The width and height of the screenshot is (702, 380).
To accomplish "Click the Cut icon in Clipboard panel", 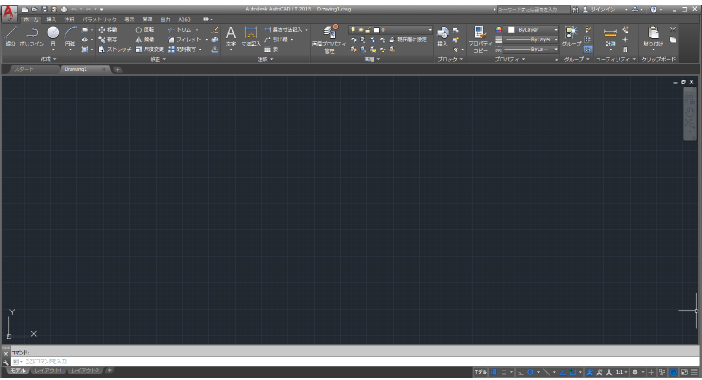I will coord(673,29).
